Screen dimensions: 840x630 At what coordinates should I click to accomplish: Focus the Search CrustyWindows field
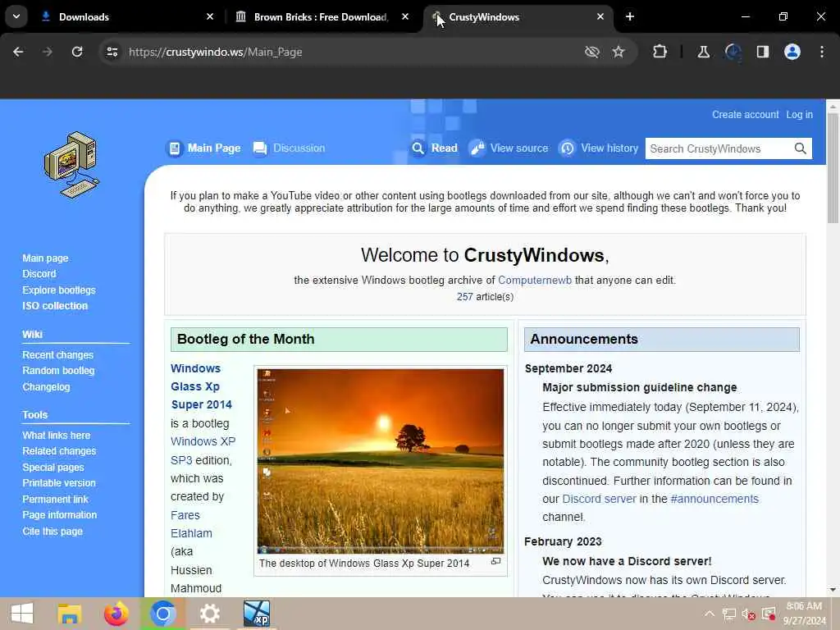point(719,148)
